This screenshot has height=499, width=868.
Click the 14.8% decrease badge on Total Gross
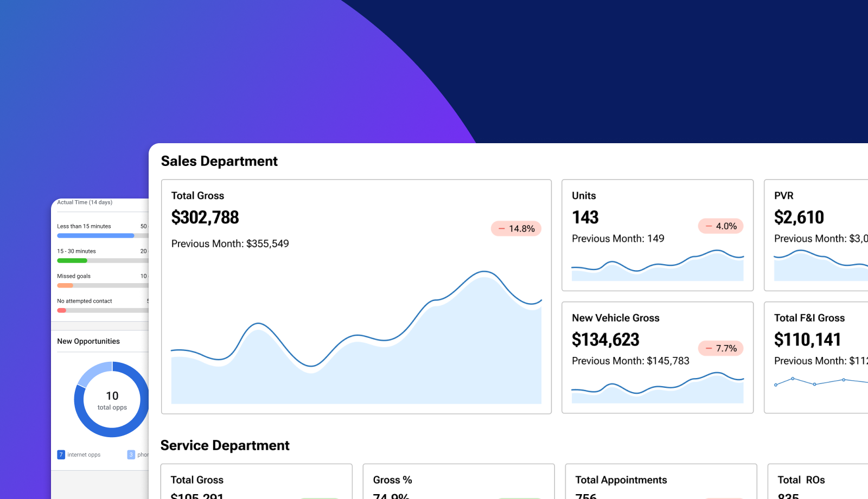[x=516, y=229]
